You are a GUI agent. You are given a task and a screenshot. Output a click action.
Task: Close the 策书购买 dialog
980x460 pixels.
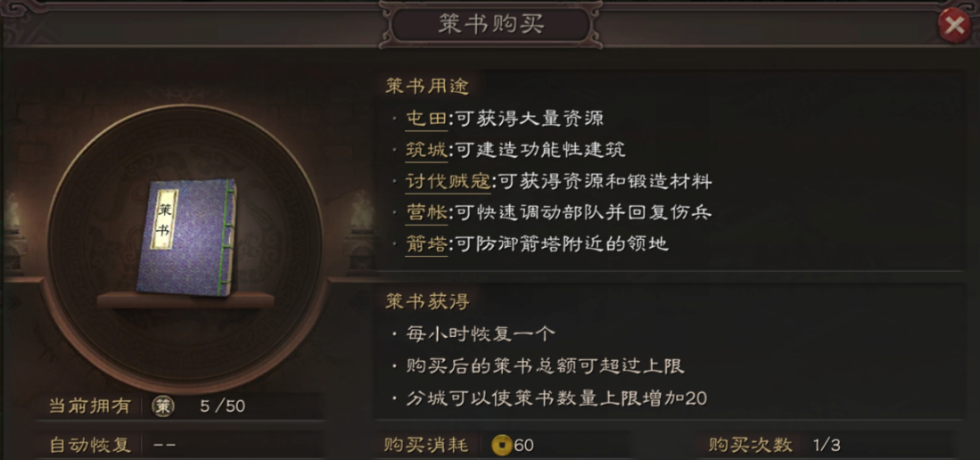tap(954, 25)
